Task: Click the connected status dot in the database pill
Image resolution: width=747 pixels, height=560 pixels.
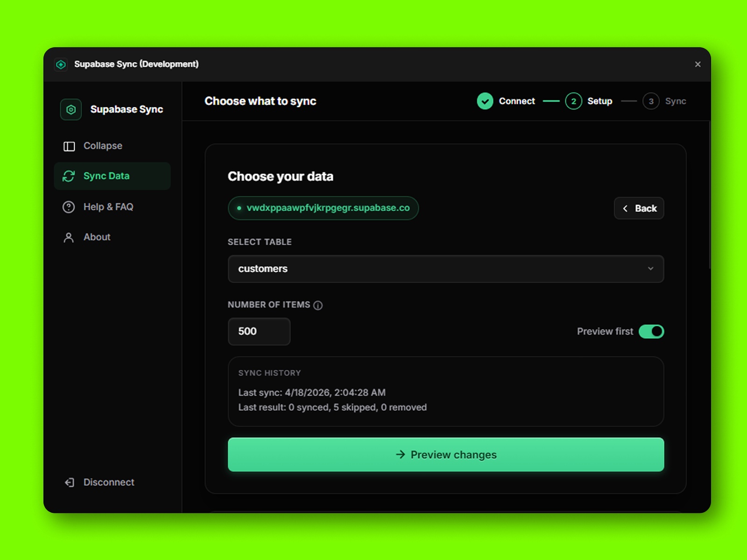Action: (239, 208)
